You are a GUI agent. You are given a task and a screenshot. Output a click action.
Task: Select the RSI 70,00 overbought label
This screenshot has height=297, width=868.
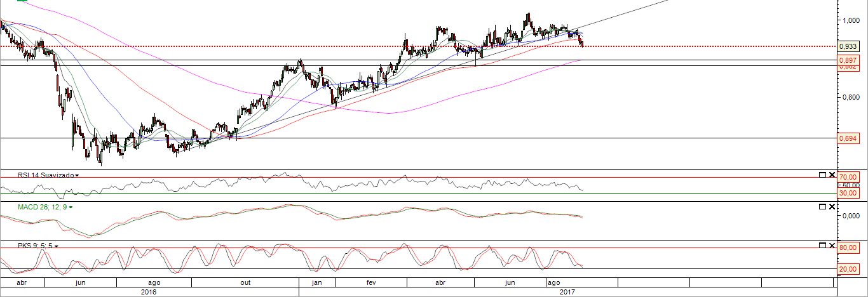click(848, 176)
